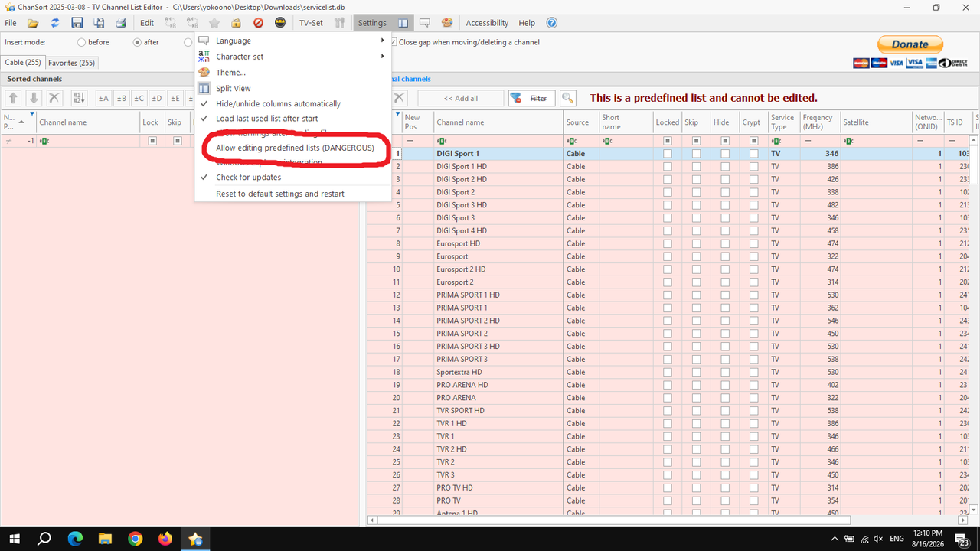Click the print icon in toolbar
The image size is (980, 551).
[x=120, y=23]
